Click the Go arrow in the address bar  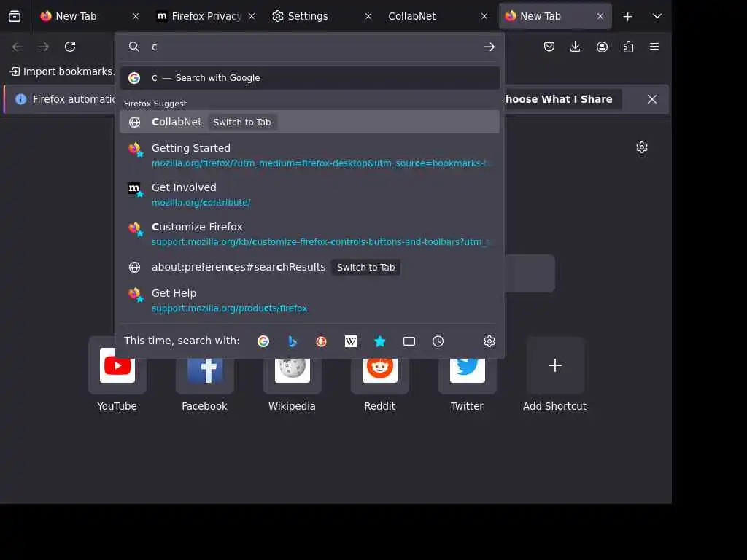click(489, 47)
